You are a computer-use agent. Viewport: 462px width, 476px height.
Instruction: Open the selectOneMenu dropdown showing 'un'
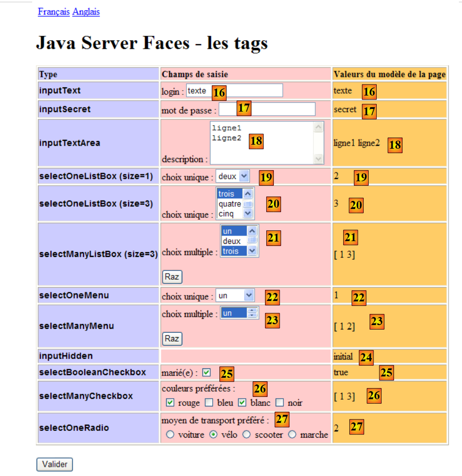pos(235,296)
